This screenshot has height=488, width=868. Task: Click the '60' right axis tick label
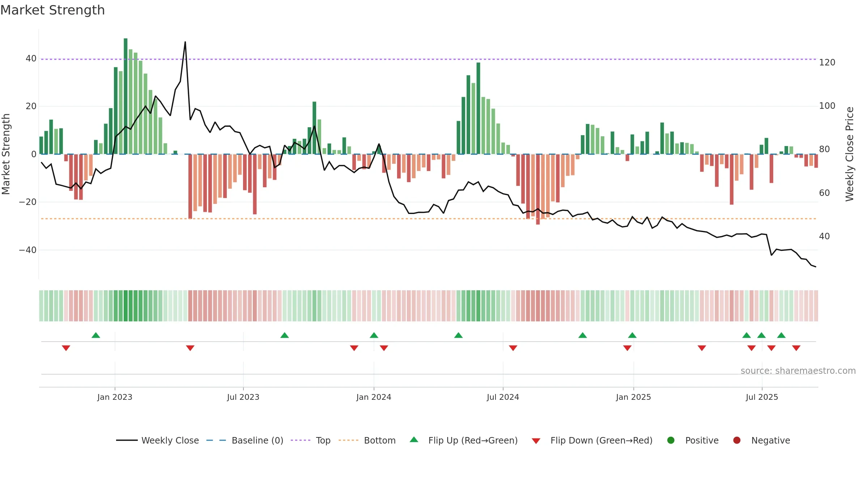[824, 193]
